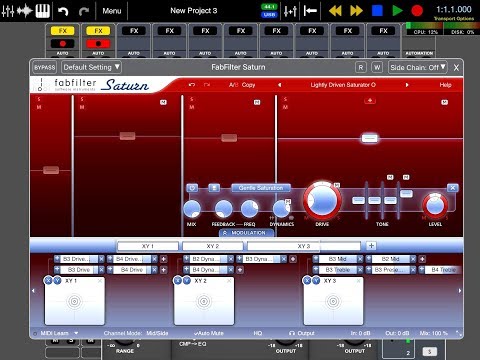Open FX on third channel
This screenshot has height=360, width=480.
point(134,31)
